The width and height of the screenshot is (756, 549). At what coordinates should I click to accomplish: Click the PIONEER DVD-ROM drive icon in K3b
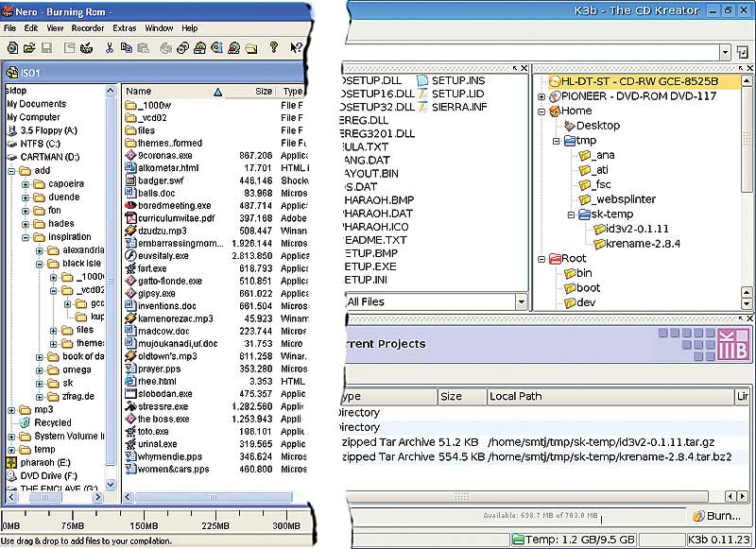click(x=555, y=96)
